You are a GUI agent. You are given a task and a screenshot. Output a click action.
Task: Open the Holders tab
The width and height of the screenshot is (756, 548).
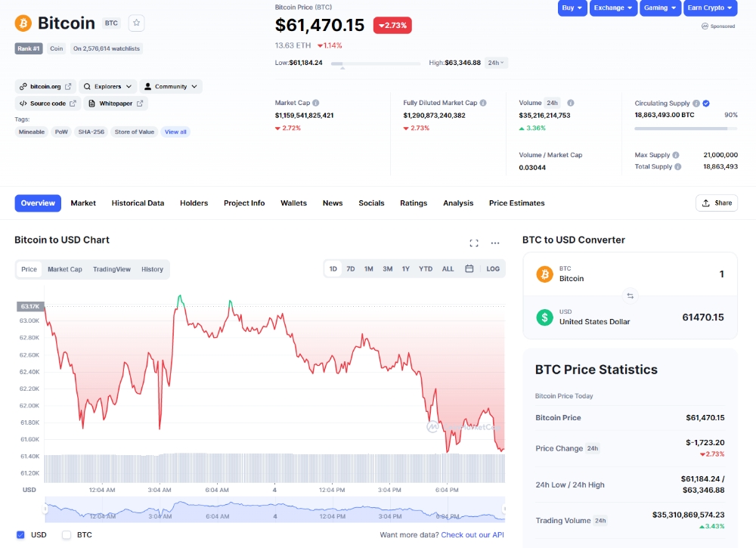[194, 203]
